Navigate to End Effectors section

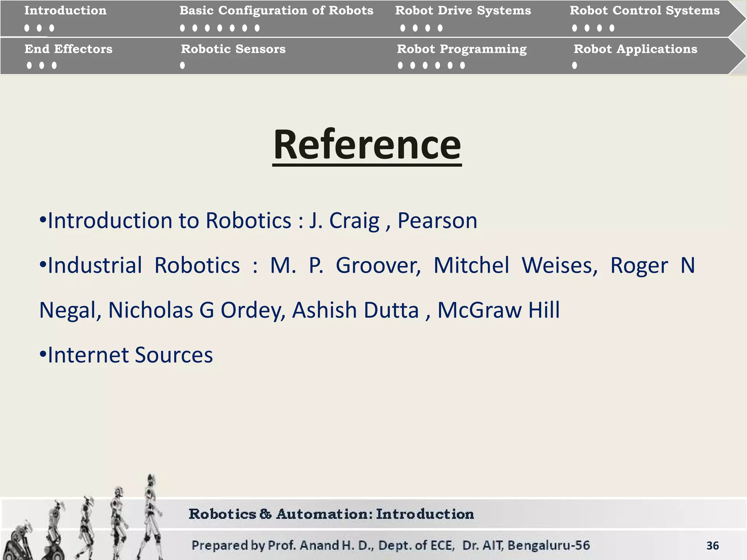point(69,49)
